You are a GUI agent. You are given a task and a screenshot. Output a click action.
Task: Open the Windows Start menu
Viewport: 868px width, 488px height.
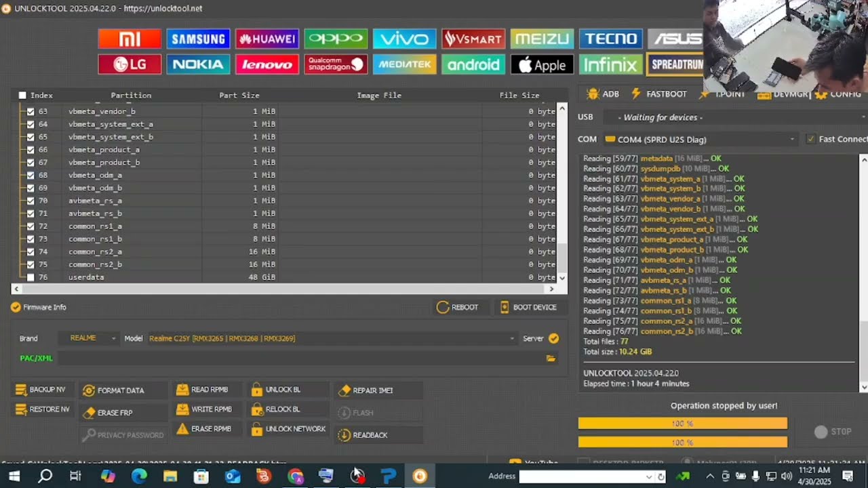[14, 476]
